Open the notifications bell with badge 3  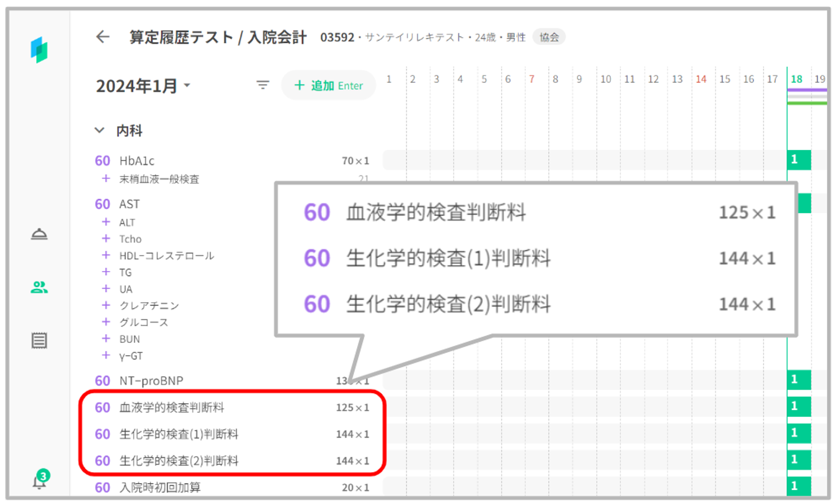coord(39,482)
